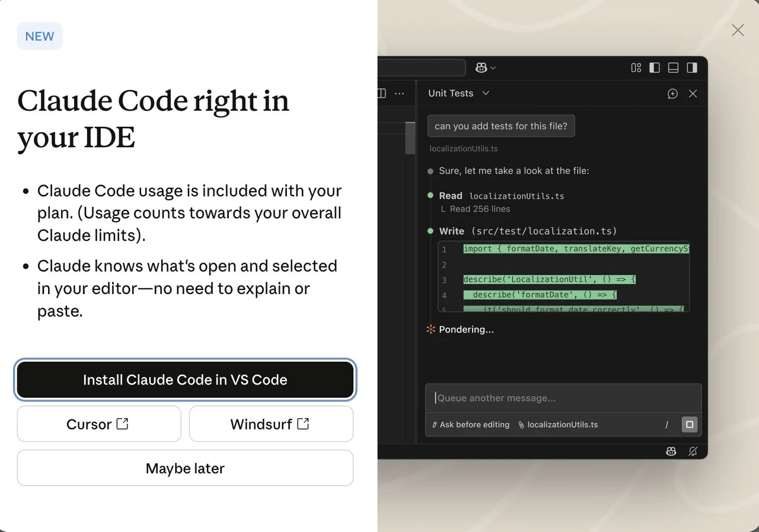This screenshot has height=532, width=759.
Task: Expand the Unit Tests session dropdown
Action: click(459, 93)
